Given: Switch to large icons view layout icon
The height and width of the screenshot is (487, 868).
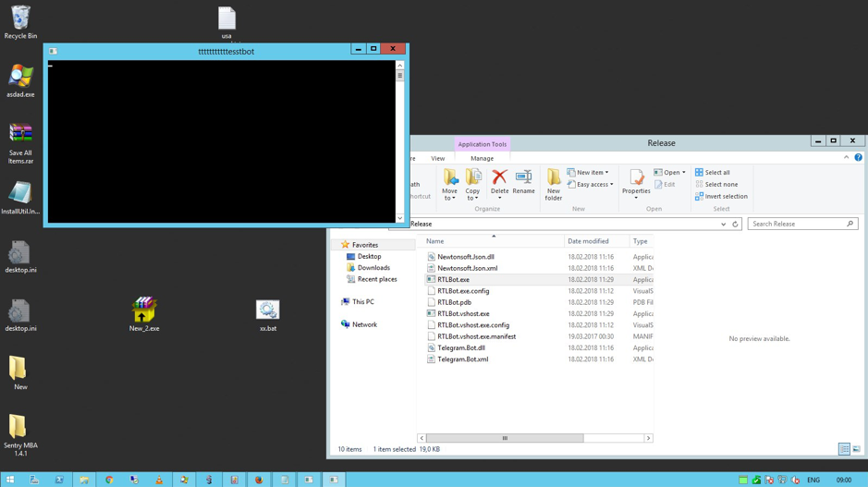Looking at the screenshot, I should click(x=856, y=449).
